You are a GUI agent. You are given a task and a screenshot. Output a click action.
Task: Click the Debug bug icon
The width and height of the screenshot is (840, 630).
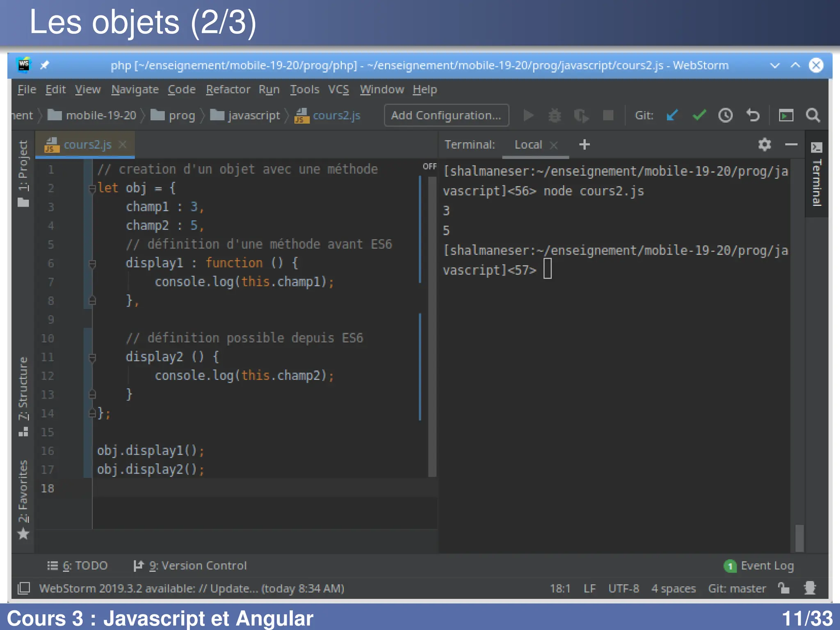(x=555, y=116)
